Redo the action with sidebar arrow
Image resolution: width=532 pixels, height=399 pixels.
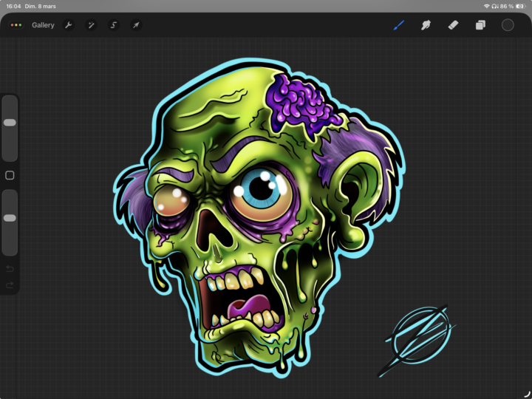point(10,284)
